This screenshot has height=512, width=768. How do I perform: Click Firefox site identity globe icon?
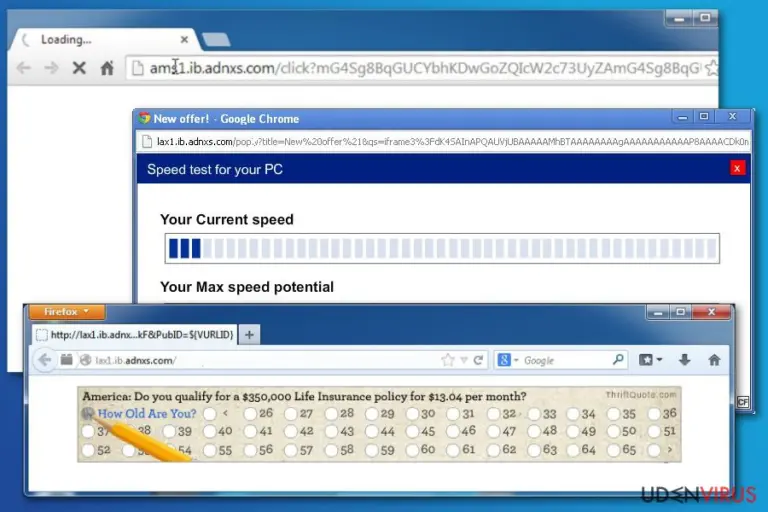point(86,360)
